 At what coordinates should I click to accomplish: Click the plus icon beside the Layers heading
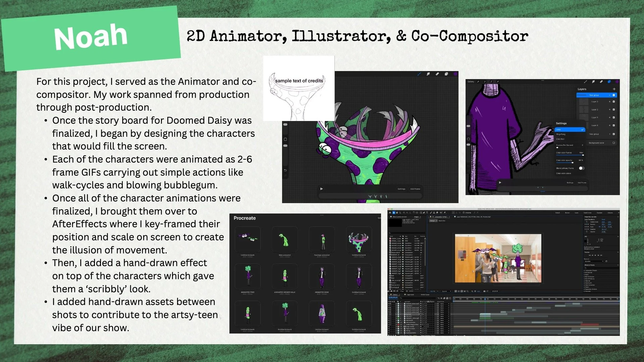[614, 89]
